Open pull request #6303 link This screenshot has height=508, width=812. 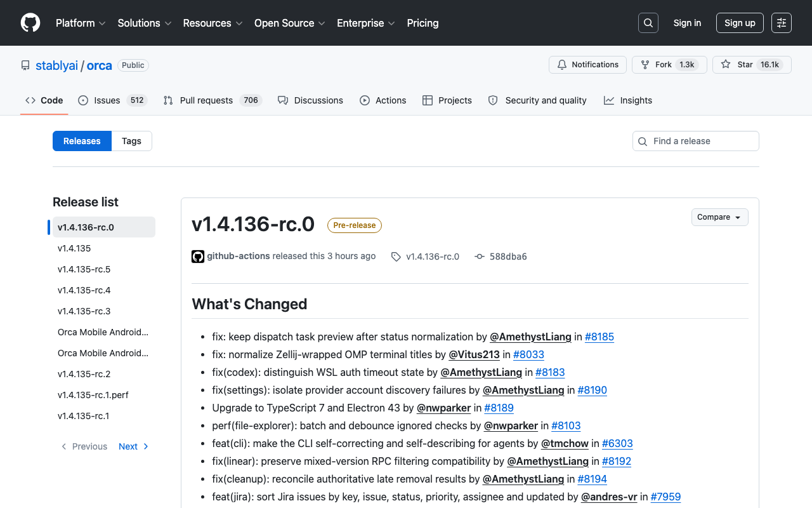[x=617, y=443]
